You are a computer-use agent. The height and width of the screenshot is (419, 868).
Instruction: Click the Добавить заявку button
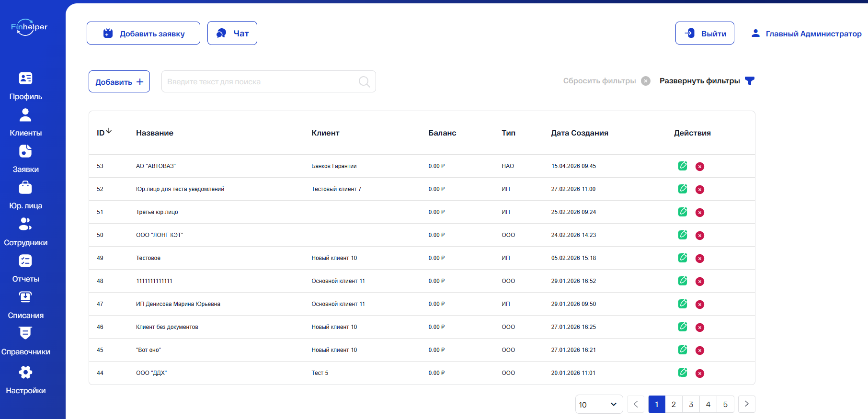143,33
